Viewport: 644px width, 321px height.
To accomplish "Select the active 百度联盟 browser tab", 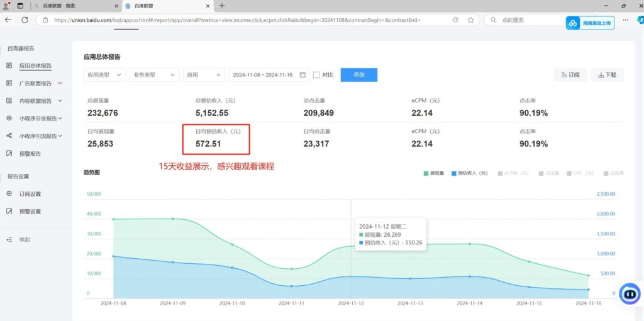I will coord(167,6).
